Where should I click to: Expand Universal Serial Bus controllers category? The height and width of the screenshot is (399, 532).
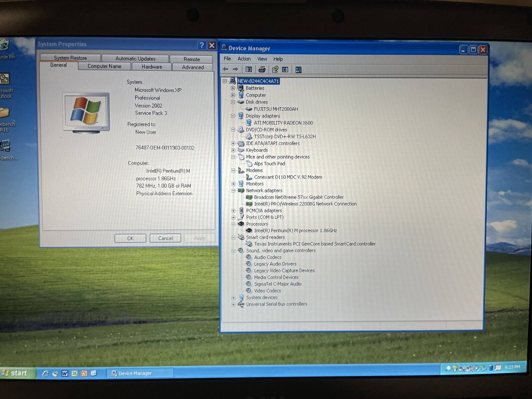233,304
